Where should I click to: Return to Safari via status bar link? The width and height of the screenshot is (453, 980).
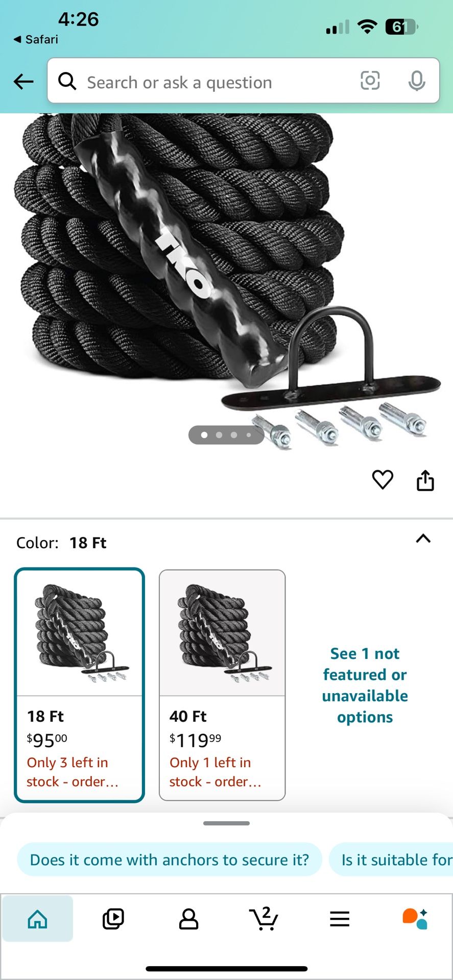coord(36,39)
